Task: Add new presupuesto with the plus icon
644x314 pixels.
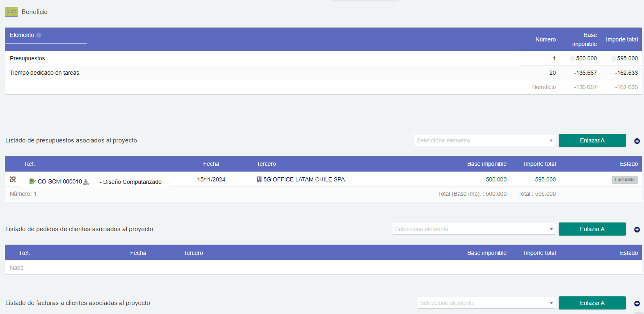Action: click(637, 141)
